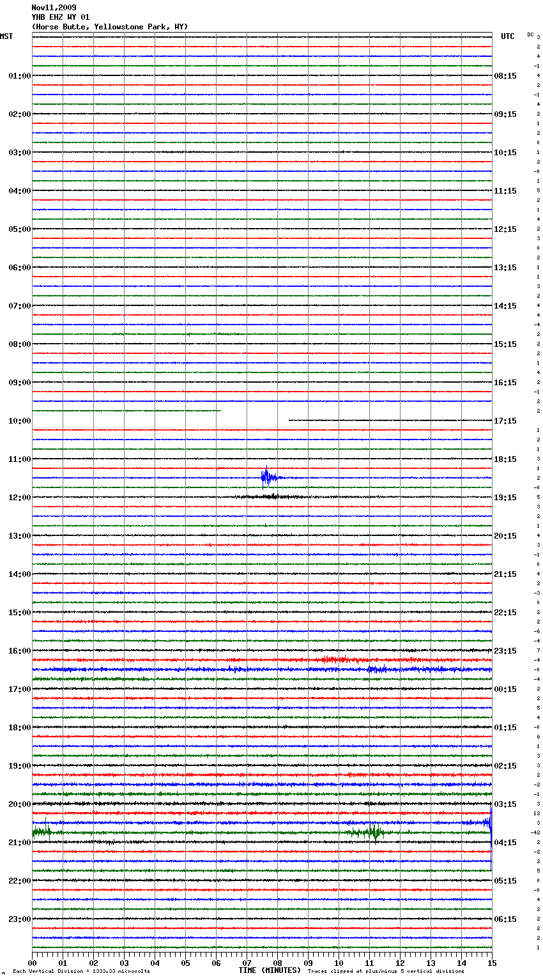This screenshot has width=543, height=980.
Task: Click the DC column header
Action: pyautogui.click(x=530, y=34)
